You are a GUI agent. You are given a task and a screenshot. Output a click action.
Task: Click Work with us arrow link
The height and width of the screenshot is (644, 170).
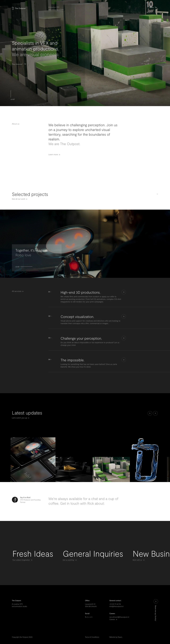[x=138, y=560]
